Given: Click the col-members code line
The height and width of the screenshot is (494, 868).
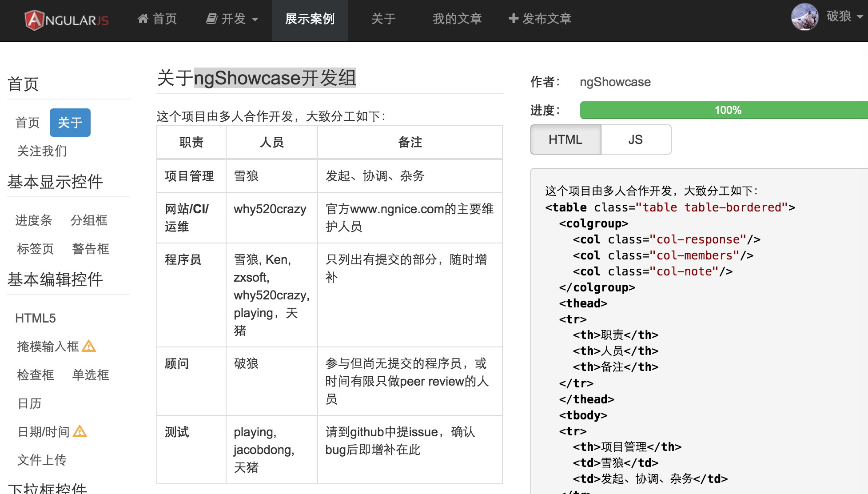Looking at the screenshot, I should click(663, 255).
